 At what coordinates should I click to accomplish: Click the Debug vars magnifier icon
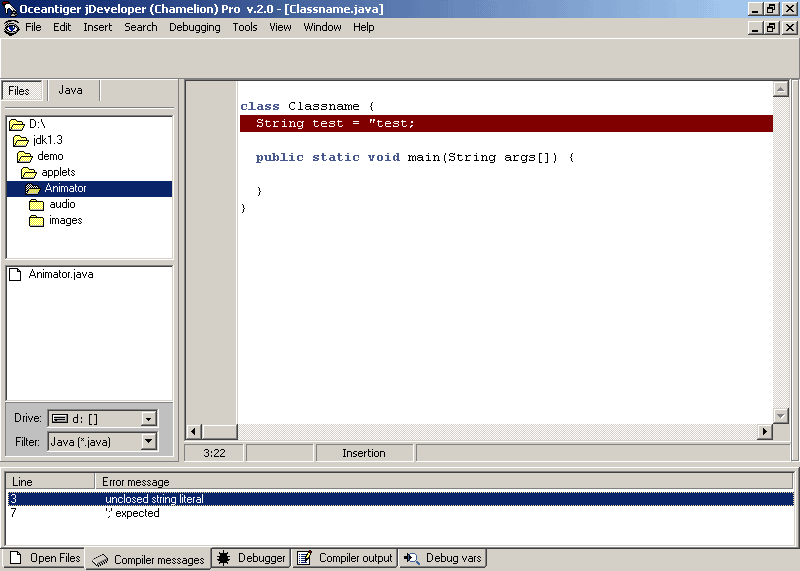411,558
